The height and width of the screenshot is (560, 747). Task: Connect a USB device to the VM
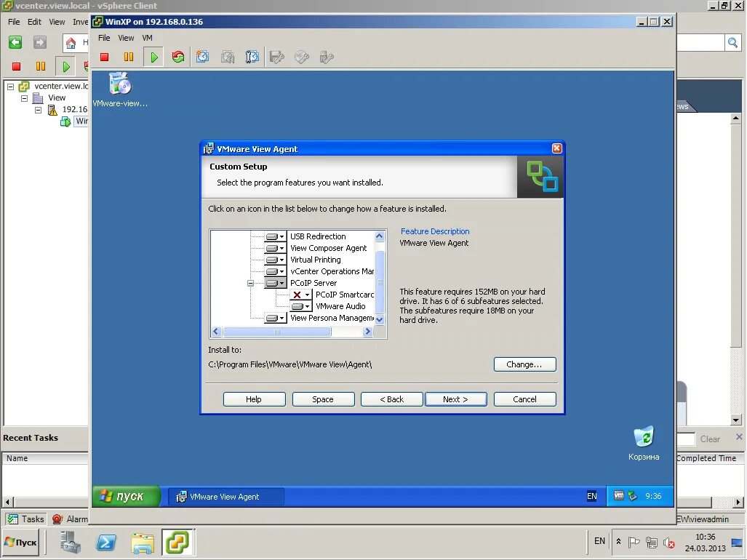(x=325, y=56)
